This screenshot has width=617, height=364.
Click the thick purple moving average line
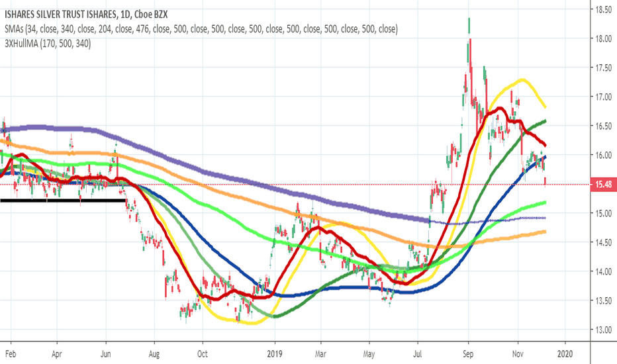(x=197, y=169)
